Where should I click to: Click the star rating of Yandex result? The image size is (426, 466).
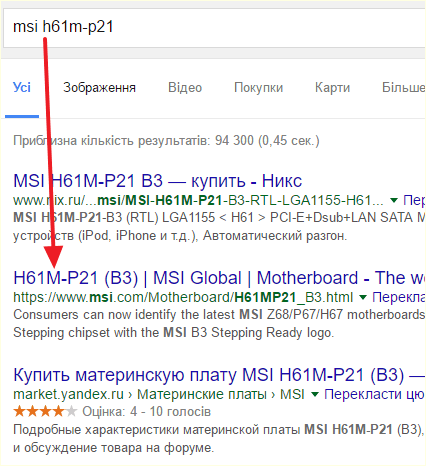click(45, 411)
